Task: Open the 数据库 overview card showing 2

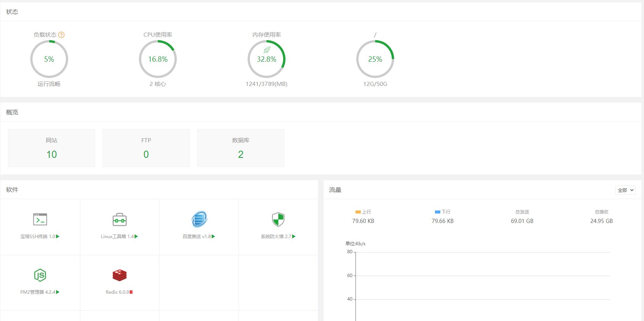Action: (241, 148)
